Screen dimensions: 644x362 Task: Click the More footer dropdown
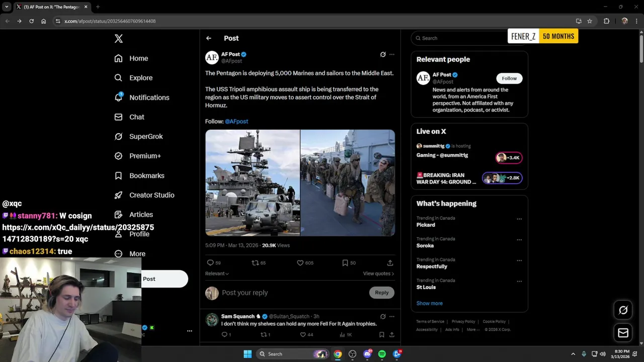tap(473, 330)
